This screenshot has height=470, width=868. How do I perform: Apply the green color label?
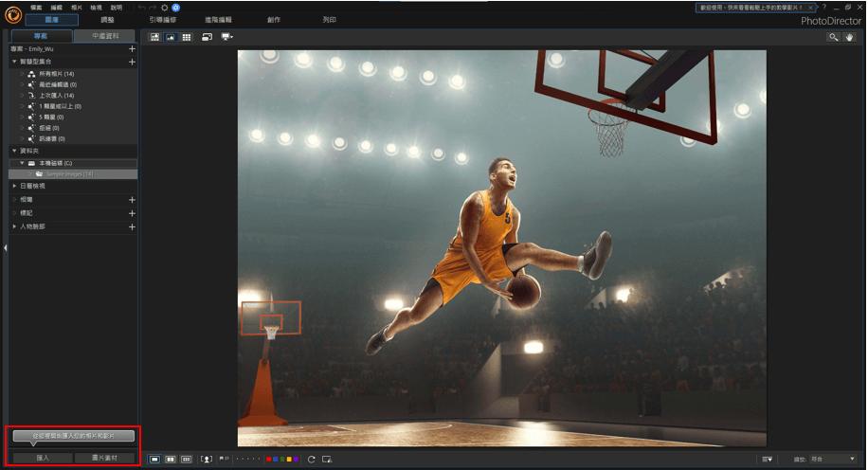[x=282, y=459]
